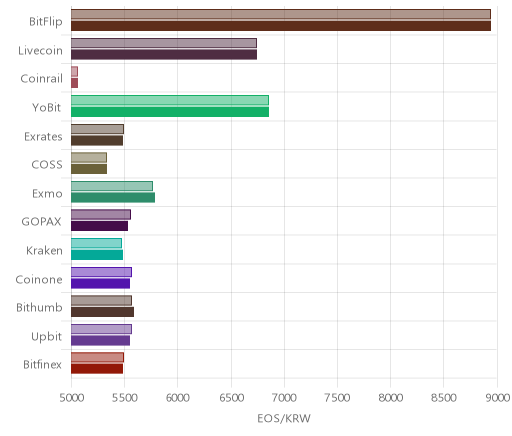The height and width of the screenshot is (436, 512).
Task: Select the small red Coinrail bar
Action: tap(74, 83)
